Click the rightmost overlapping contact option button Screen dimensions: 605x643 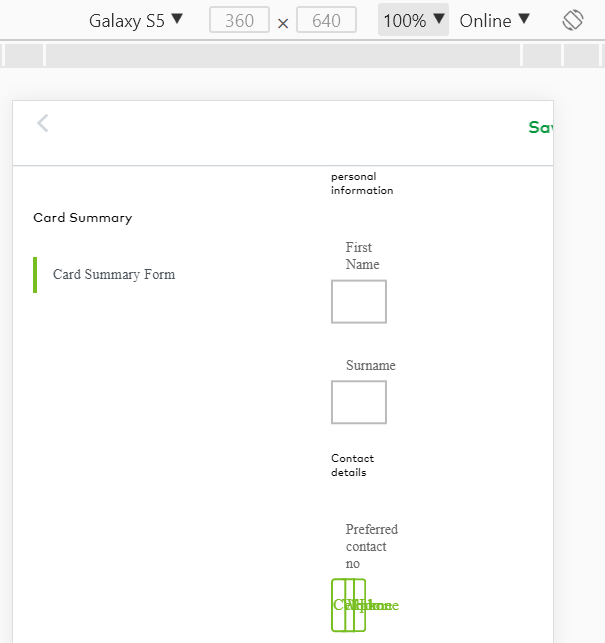click(361, 605)
